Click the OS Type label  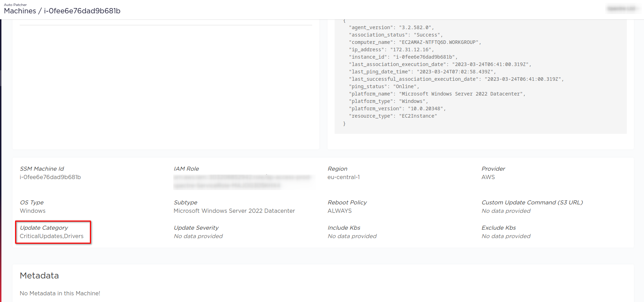tap(32, 202)
